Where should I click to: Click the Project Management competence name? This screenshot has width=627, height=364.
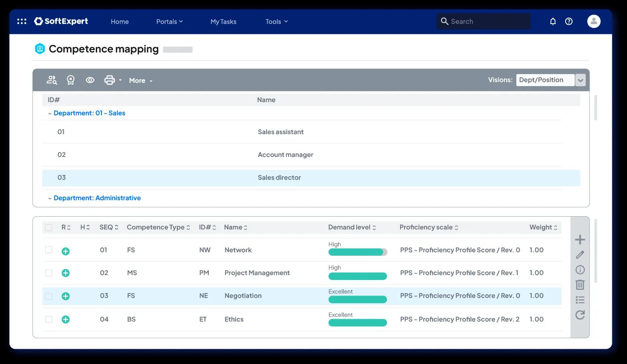pyautogui.click(x=257, y=273)
